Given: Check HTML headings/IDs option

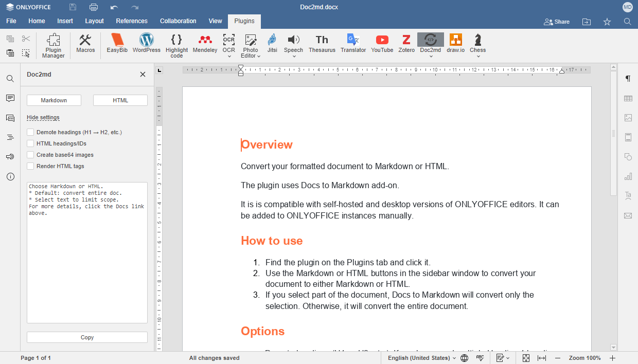Looking at the screenshot, I should (30, 143).
